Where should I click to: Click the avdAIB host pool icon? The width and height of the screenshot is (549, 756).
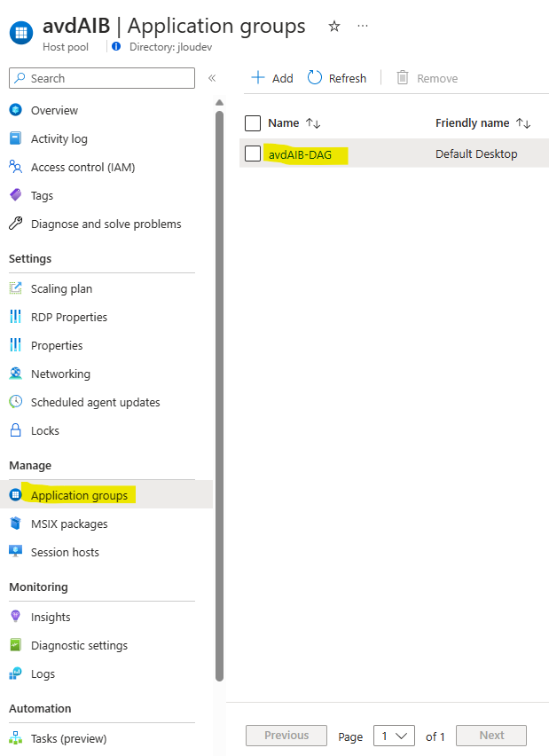21,33
